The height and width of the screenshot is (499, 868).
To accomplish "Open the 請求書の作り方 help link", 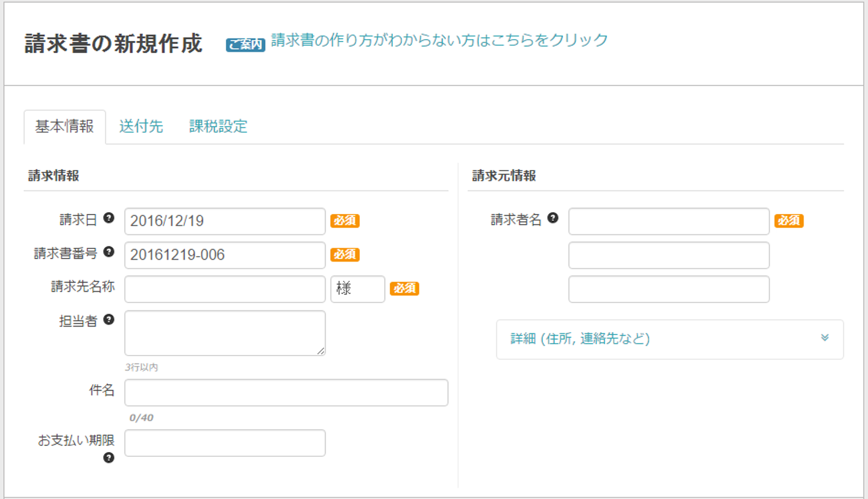I will click(439, 40).
